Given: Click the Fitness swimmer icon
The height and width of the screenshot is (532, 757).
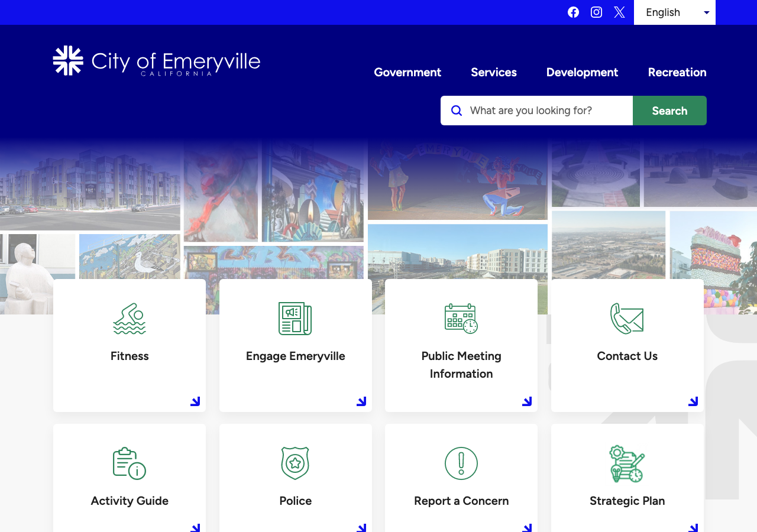Looking at the screenshot, I should (130, 319).
